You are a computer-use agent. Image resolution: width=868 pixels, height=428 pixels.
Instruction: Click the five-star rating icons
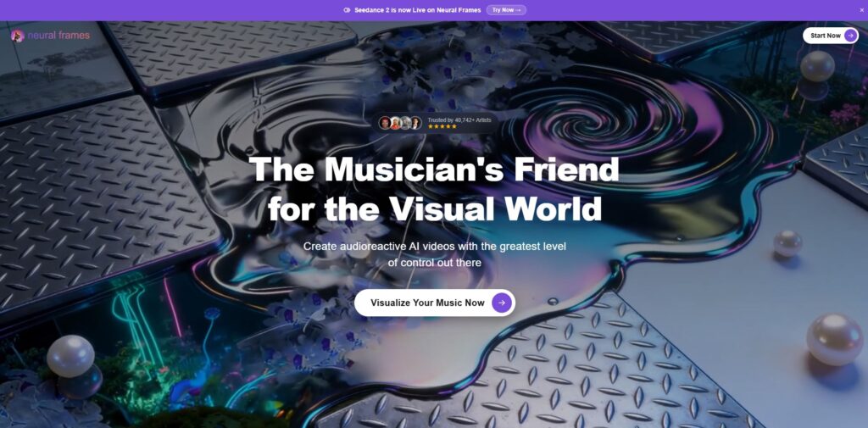tap(442, 126)
